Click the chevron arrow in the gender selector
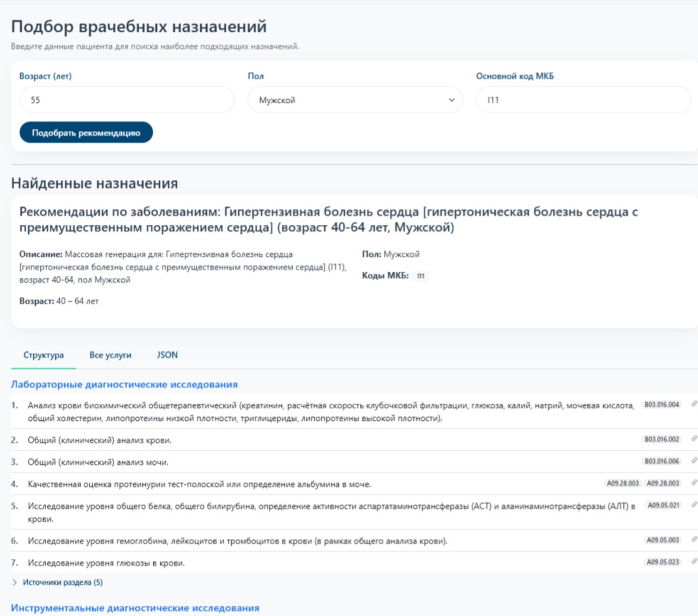Image resolution: width=698 pixels, height=616 pixels. coord(451,100)
